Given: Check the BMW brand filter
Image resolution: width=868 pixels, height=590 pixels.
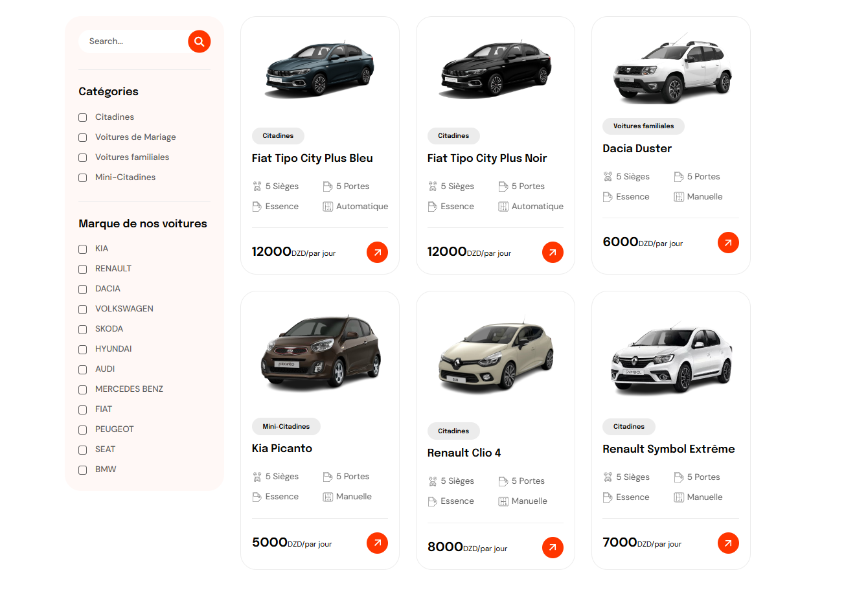Looking at the screenshot, I should pos(83,470).
